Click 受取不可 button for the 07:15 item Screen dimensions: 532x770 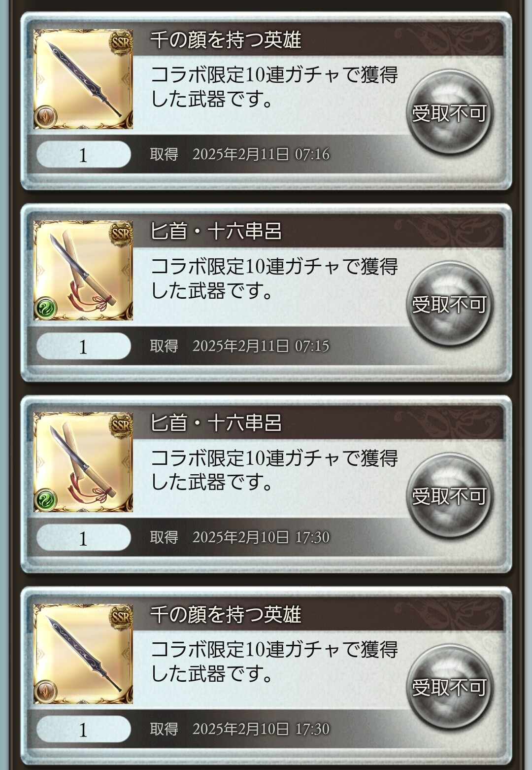point(449,304)
